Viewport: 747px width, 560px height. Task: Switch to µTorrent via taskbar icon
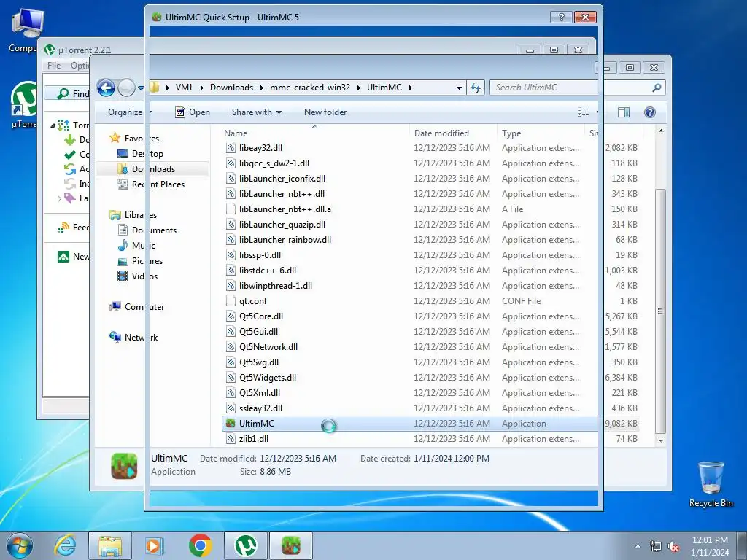coord(246,545)
